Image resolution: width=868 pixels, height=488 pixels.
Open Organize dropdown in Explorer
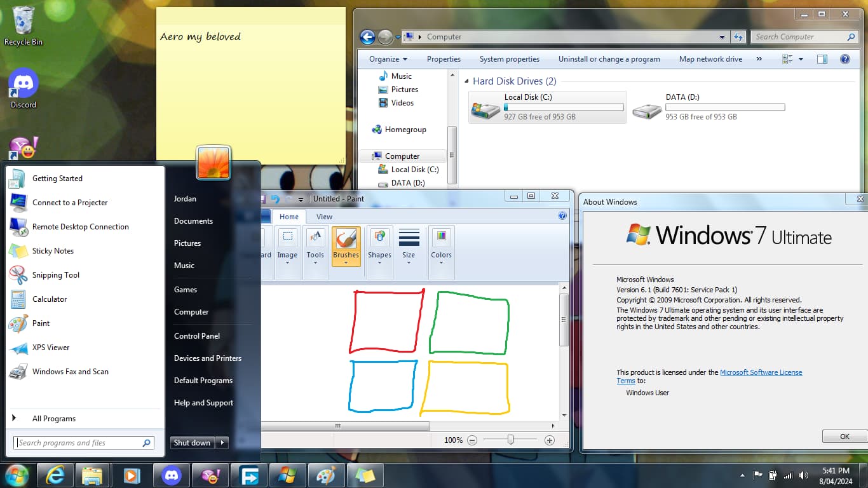pyautogui.click(x=388, y=59)
